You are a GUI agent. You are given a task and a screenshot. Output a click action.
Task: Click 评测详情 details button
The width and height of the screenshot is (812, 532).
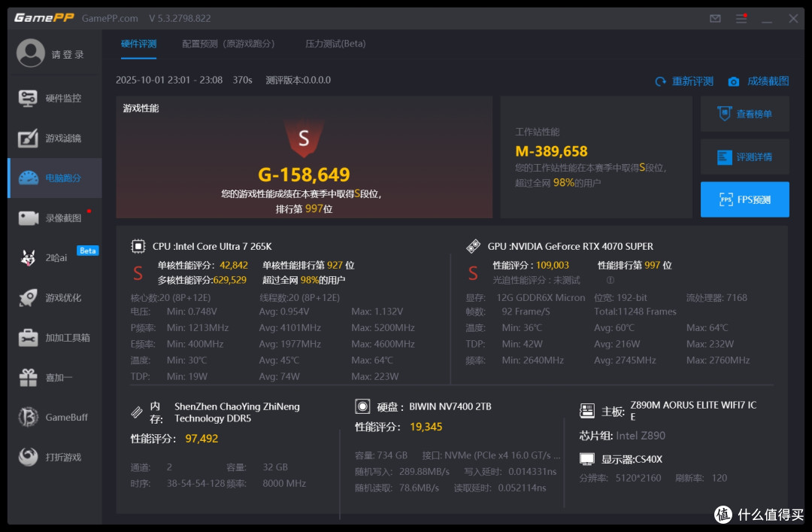[744, 157]
